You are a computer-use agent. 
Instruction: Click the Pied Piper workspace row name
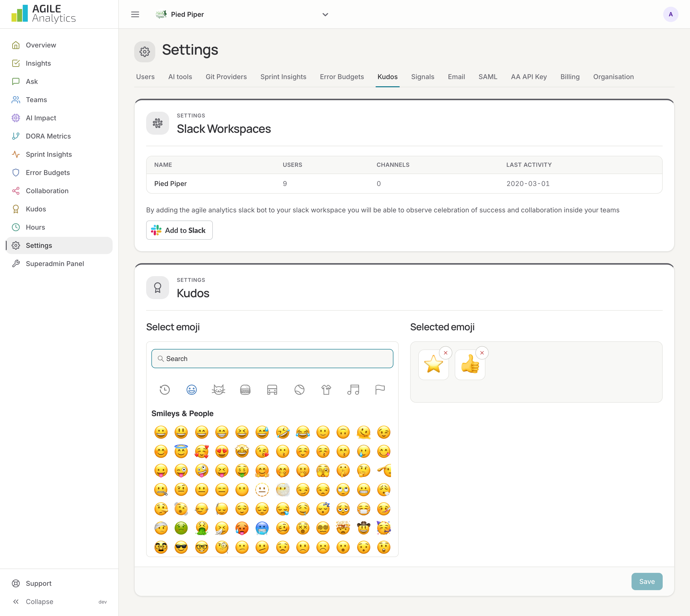(171, 183)
